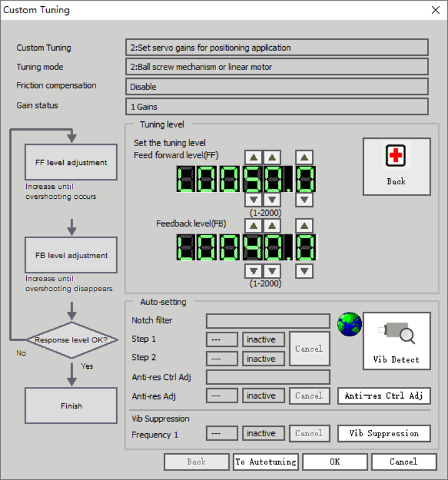This screenshot has height=480, width=448.
Task: Click Cancel in Anti-res Adj row
Action: pyautogui.click(x=309, y=396)
